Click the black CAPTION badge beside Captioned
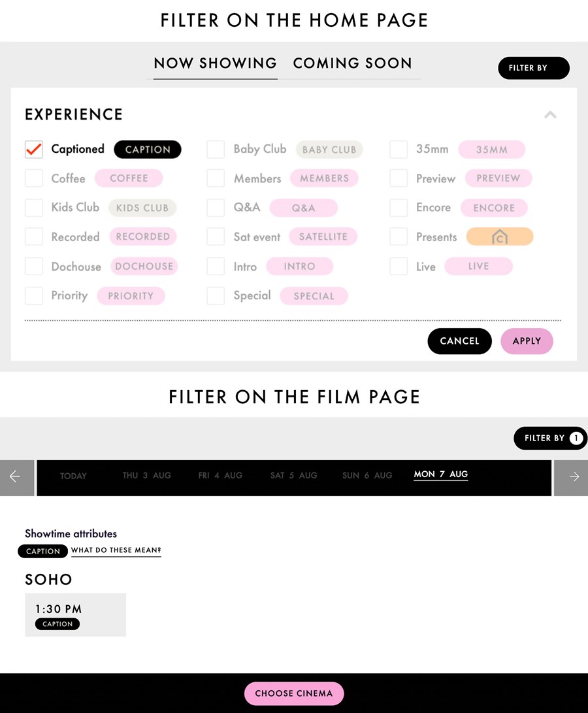Screen dimensions: 588x713 [148, 150]
